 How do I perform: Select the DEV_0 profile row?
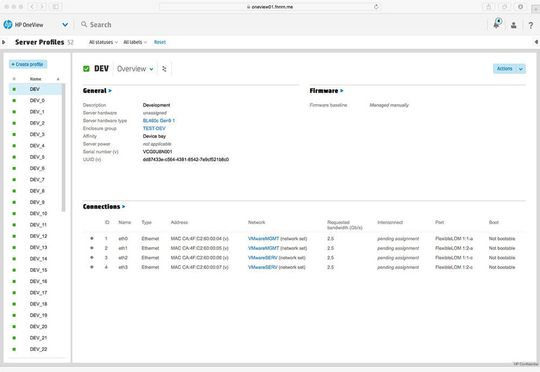point(35,101)
